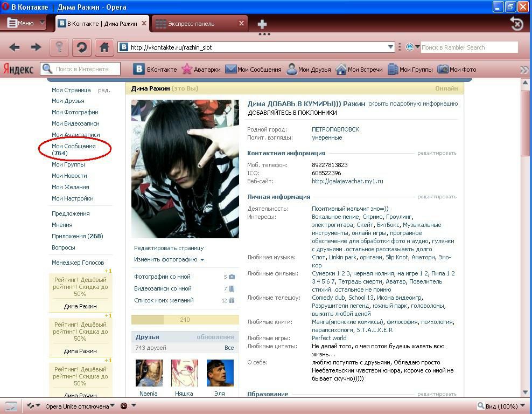Open the profile photo of Дима Ражин
Screen dimensions: 532x414
(185, 169)
